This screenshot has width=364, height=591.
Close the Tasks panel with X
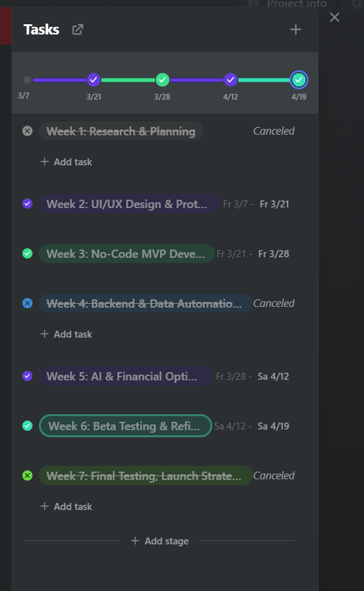(x=335, y=17)
